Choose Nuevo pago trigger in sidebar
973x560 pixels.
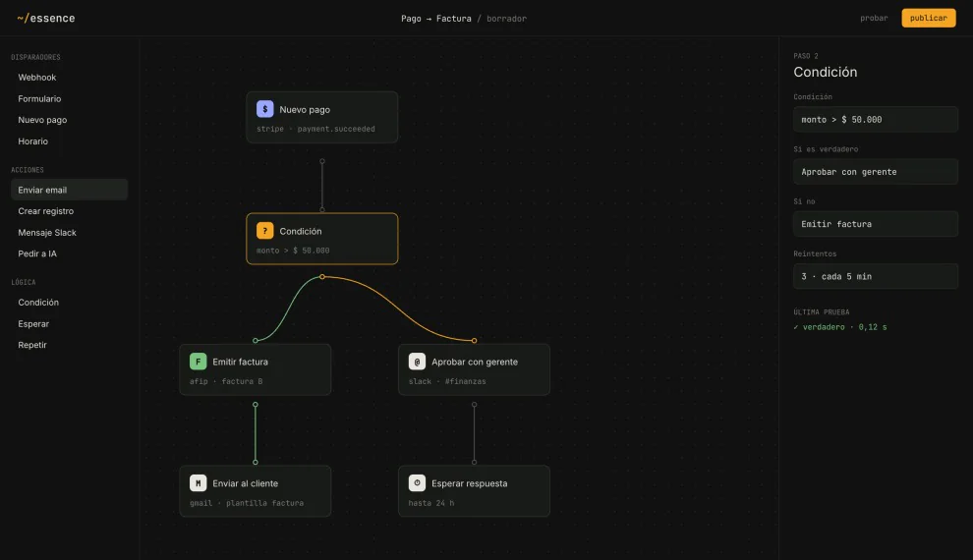point(69,120)
